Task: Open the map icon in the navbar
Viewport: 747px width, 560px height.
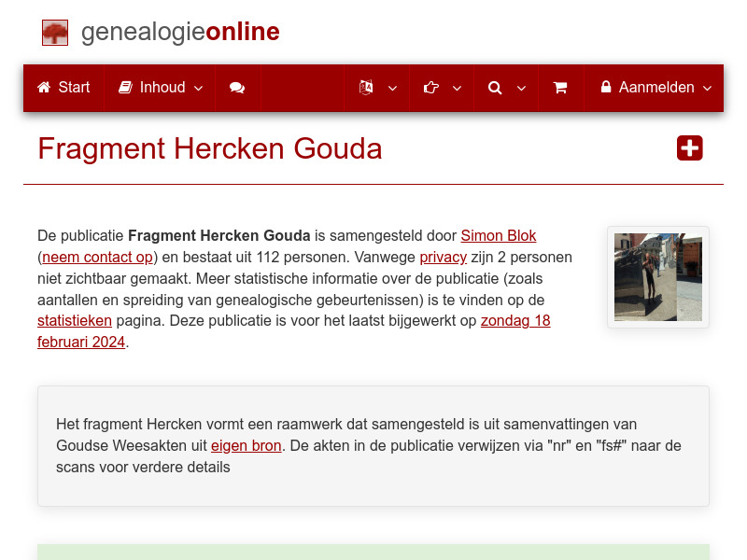Action: click(x=365, y=87)
